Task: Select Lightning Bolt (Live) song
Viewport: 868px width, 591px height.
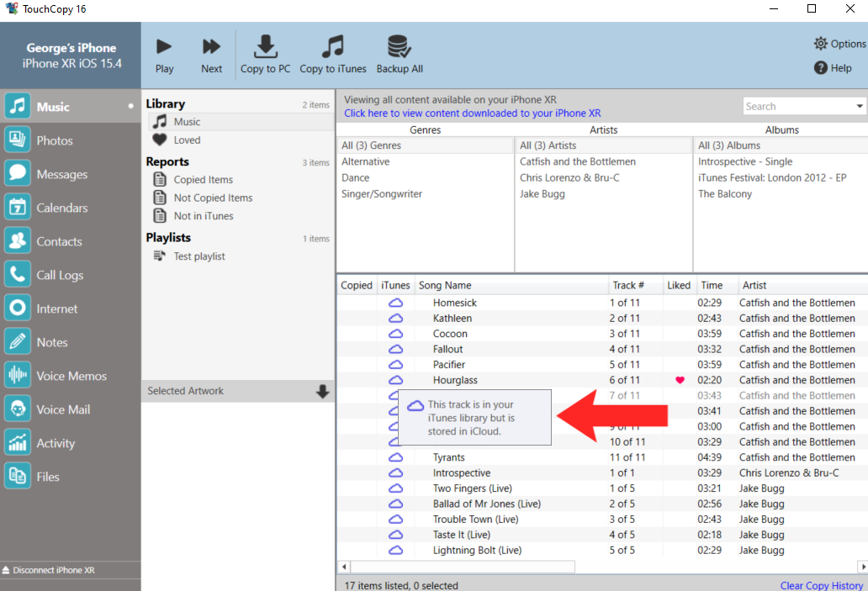Action: (477, 551)
